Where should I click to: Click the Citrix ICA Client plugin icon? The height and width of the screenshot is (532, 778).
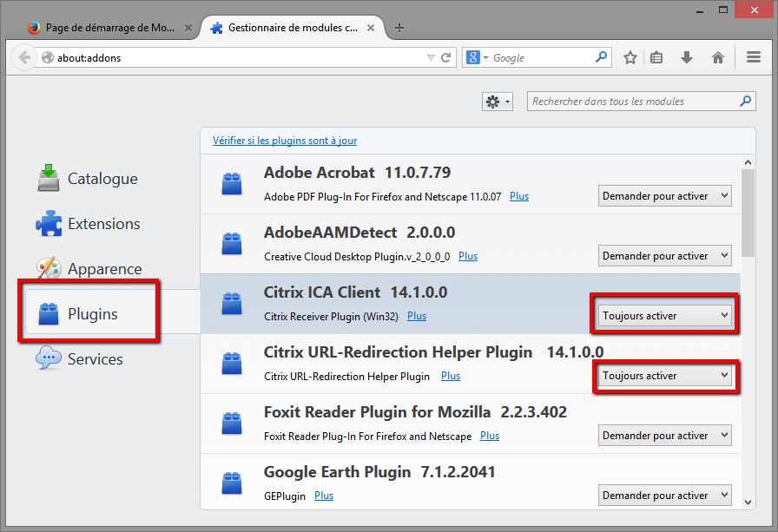tap(232, 304)
